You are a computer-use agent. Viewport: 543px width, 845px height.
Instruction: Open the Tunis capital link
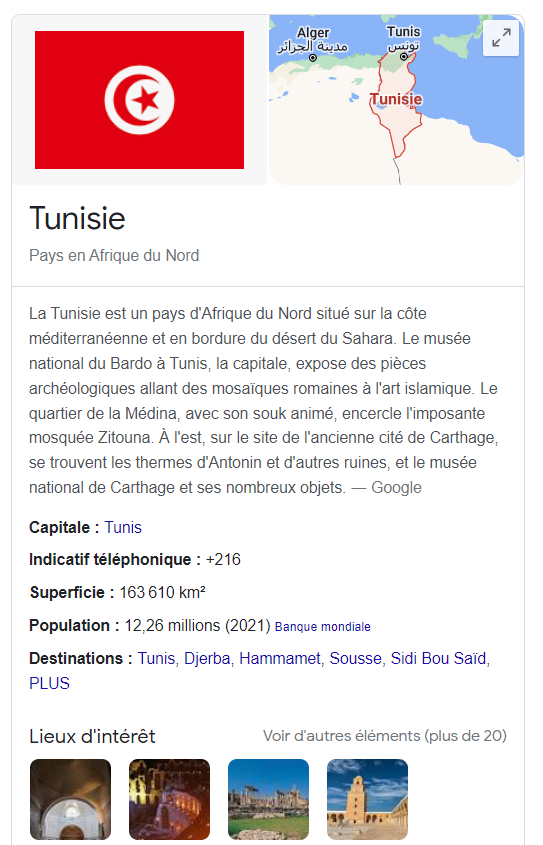pos(123,527)
